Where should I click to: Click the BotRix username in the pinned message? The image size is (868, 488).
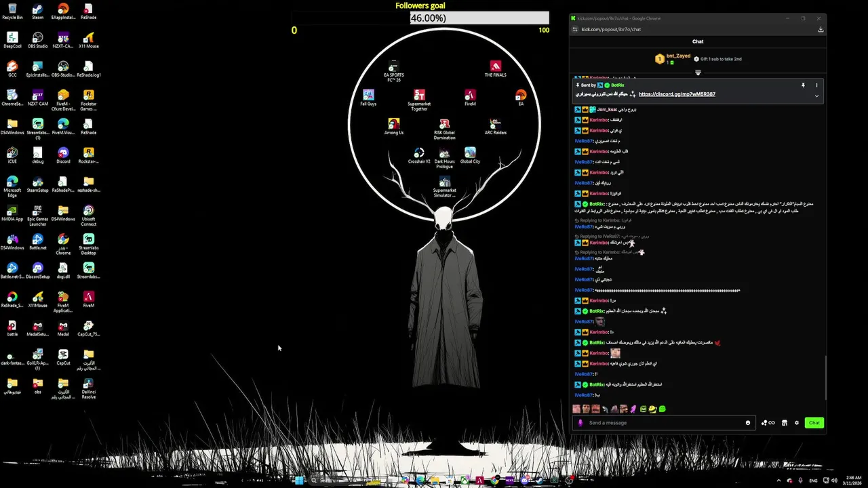click(618, 85)
